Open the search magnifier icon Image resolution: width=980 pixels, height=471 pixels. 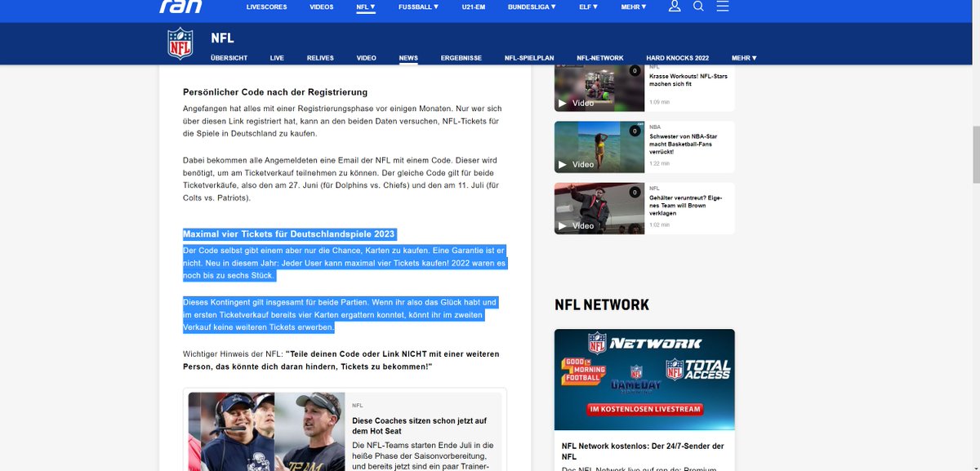(698, 6)
